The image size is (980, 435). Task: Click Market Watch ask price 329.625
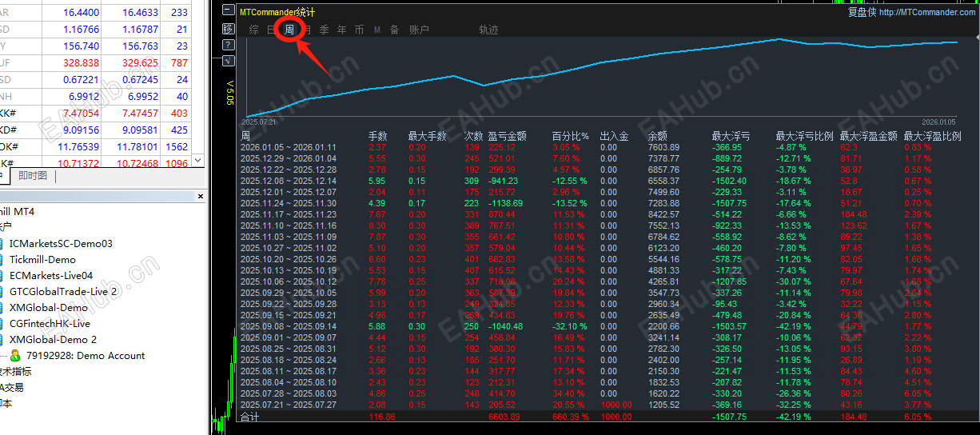click(x=140, y=62)
